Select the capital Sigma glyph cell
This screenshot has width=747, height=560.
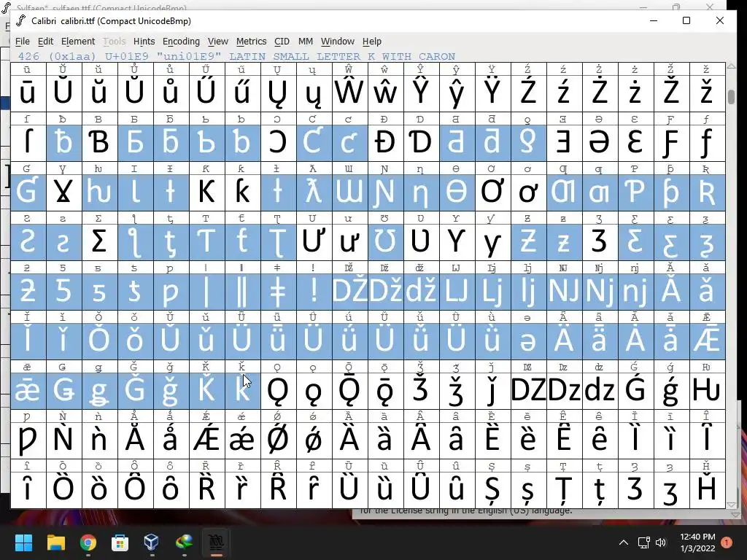coord(99,242)
